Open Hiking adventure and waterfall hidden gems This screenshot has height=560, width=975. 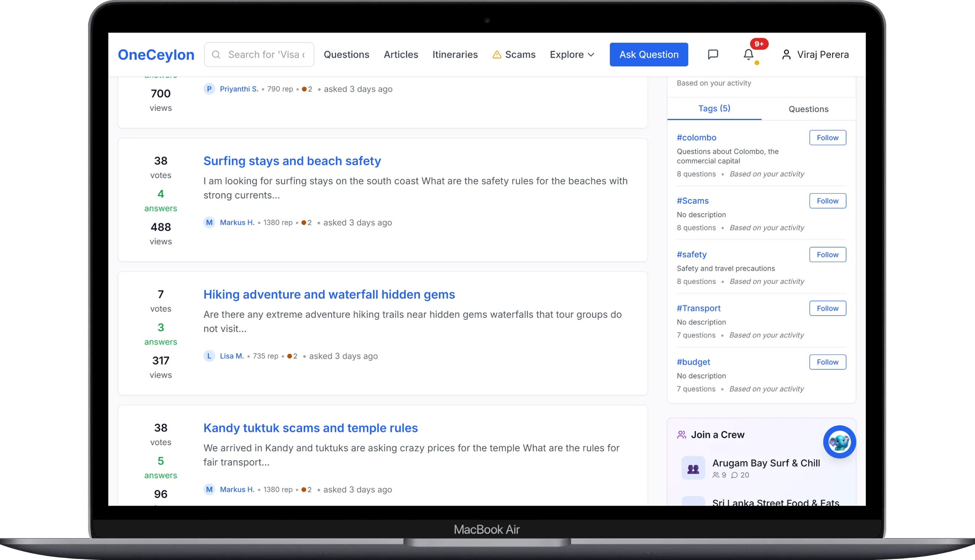[x=329, y=294]
